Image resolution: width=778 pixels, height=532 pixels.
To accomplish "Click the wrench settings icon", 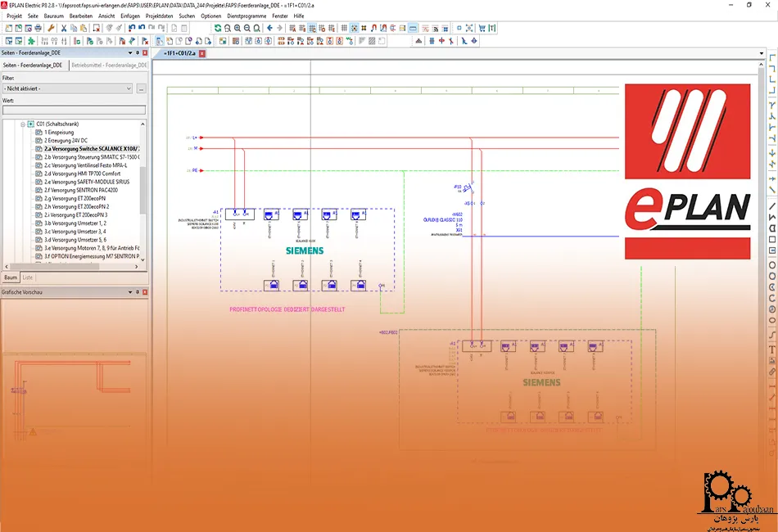I will [x=52, y=28].
